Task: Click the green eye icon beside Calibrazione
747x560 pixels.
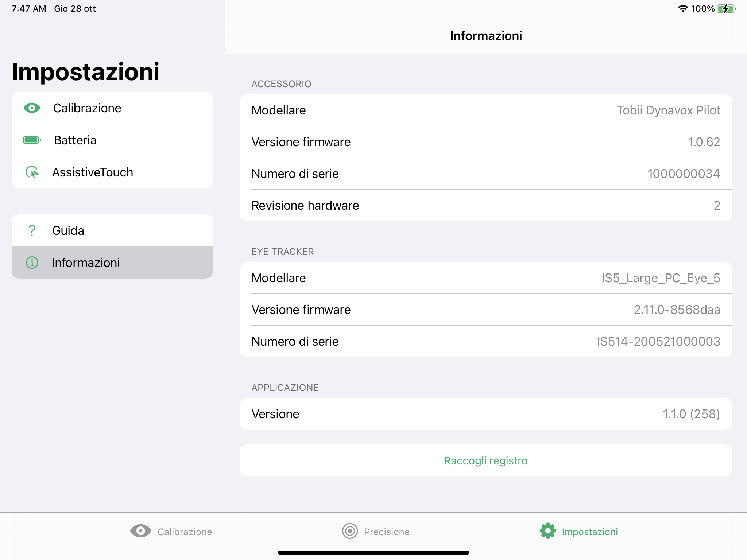Action: click(32, 108)
